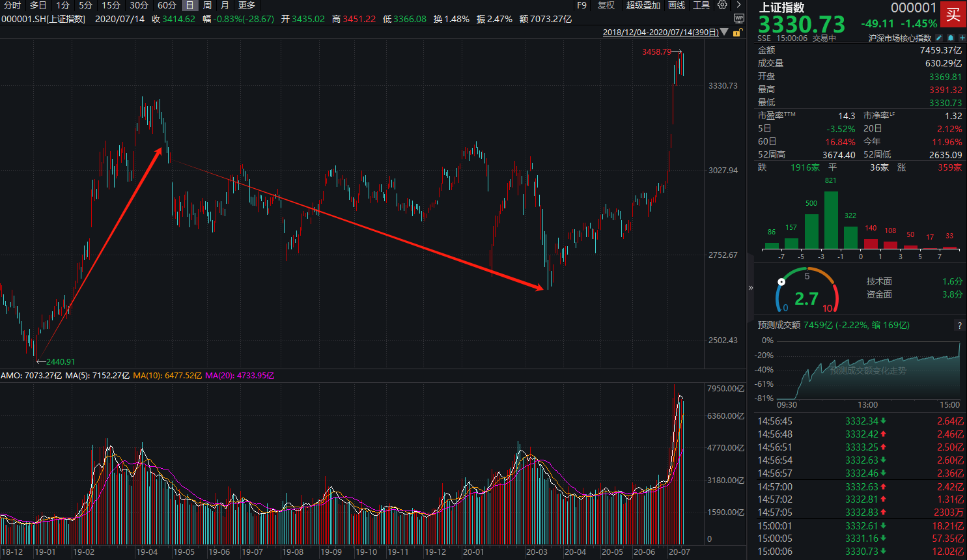This screenshot has height=560, width=967.
Task: Click the pencil edit icon beside 沪深市场核心指数
Action: pyautogui.click(x=939, y=38)
